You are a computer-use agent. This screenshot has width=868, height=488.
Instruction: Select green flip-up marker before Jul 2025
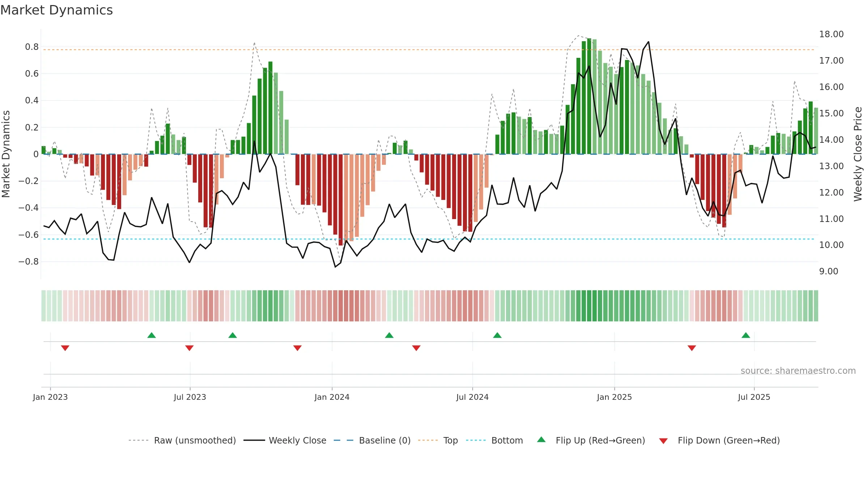[746, 335]
